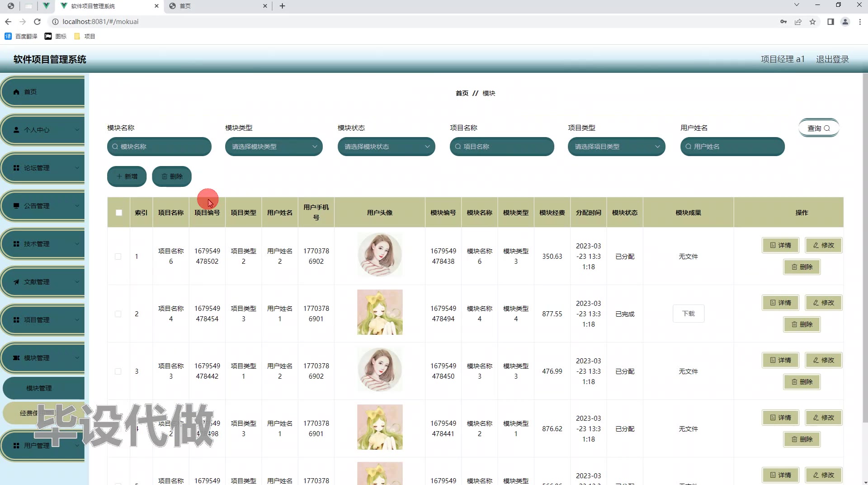Open the tab search chevron in title bar
This screenshot has height=485, width=868.
point(797,5)
